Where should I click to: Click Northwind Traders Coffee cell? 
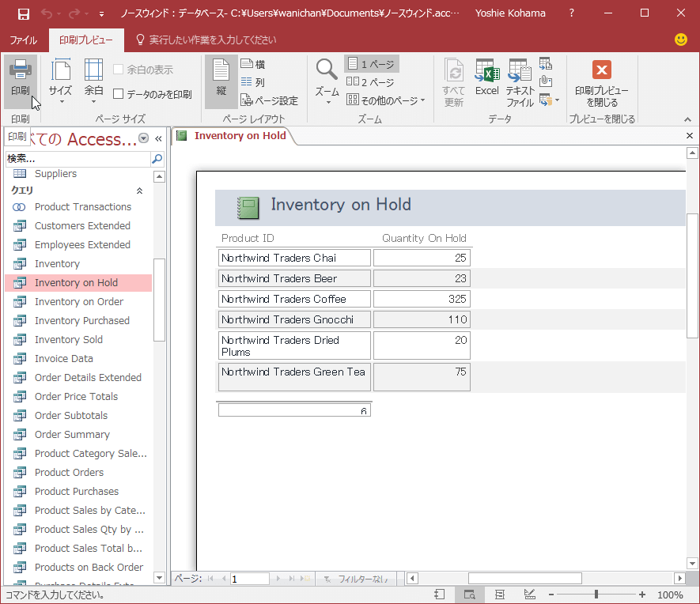(x=295, y=299)
